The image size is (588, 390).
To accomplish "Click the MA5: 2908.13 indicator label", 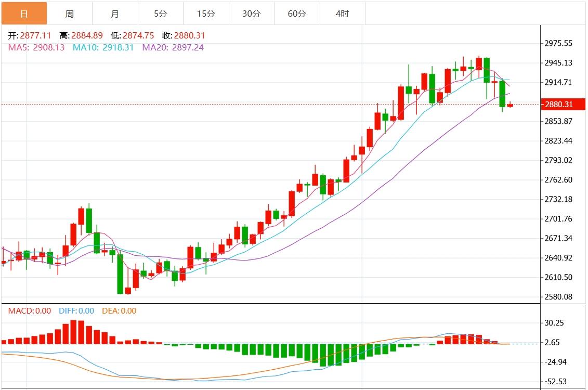I will pyautogui.click(x=36, y=47).
